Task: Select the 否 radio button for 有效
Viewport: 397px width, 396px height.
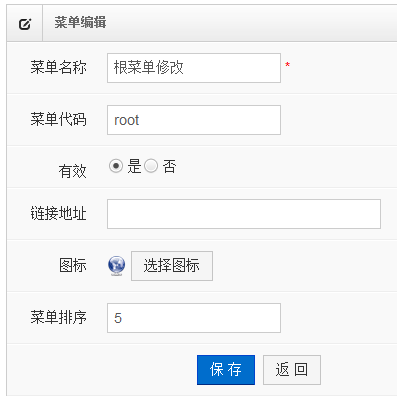Action: [151, 166]
